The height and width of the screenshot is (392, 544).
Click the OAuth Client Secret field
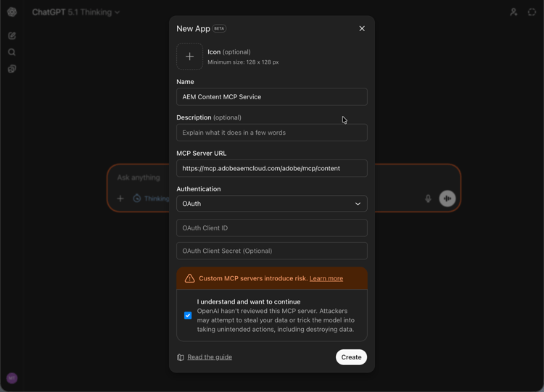(x=272, y=251)
